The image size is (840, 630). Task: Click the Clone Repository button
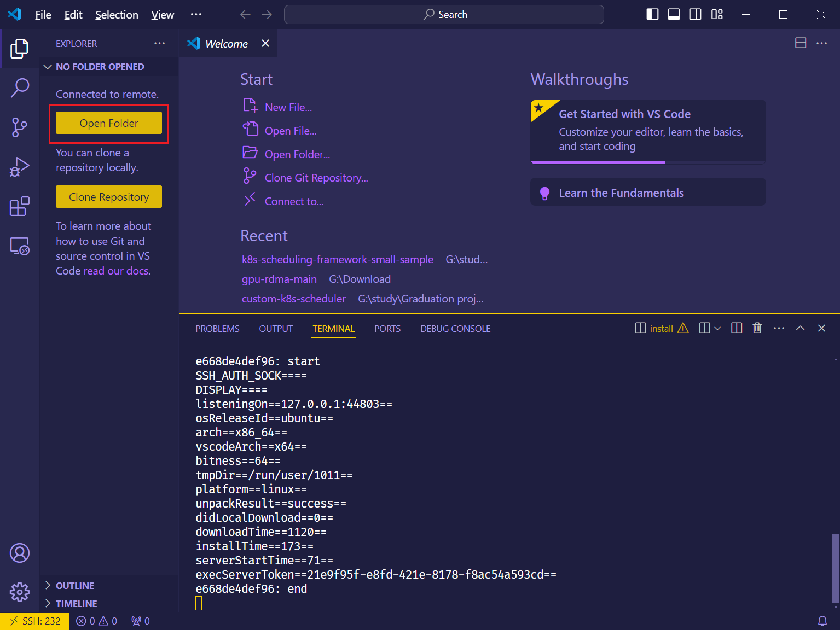[x=109, y=197]
